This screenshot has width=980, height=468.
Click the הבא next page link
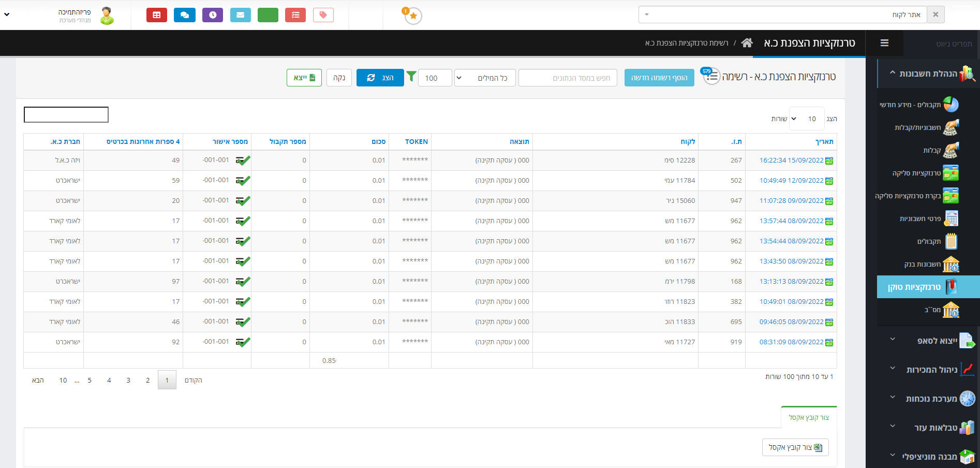coord(38,380)
